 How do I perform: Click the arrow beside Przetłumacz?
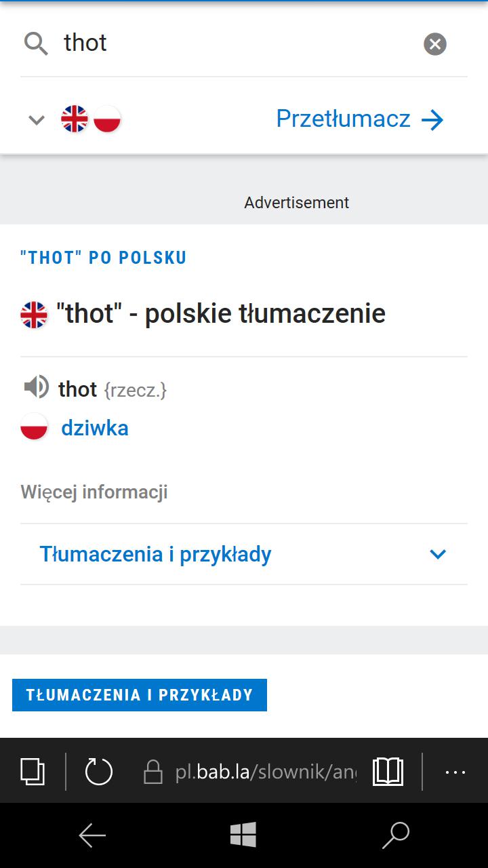coord(432,120)
